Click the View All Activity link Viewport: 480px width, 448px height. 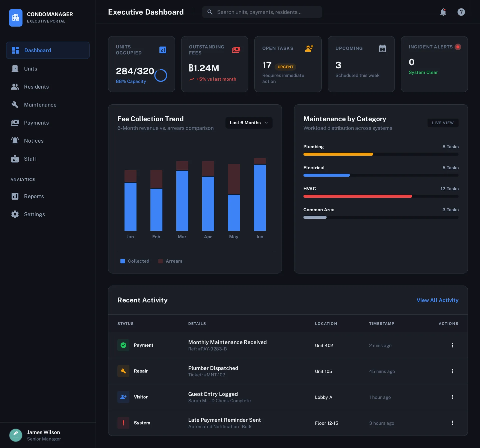tap(437, 300)
